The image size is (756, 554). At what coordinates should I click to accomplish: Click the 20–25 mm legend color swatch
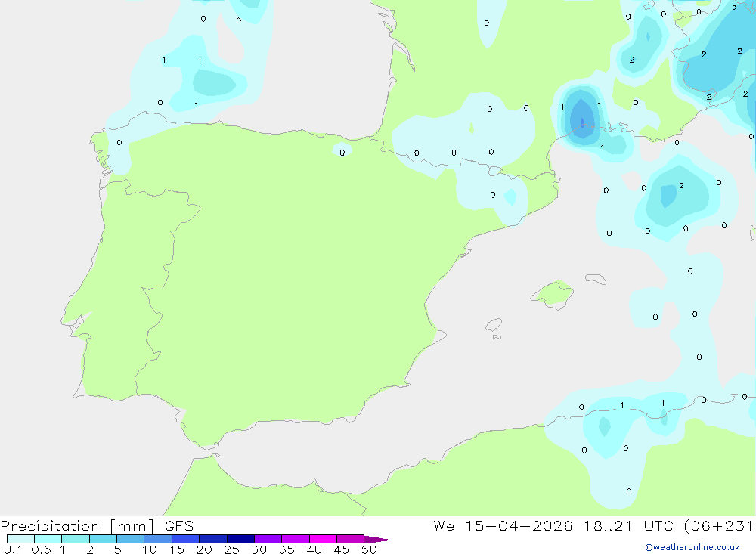point(213,539)
